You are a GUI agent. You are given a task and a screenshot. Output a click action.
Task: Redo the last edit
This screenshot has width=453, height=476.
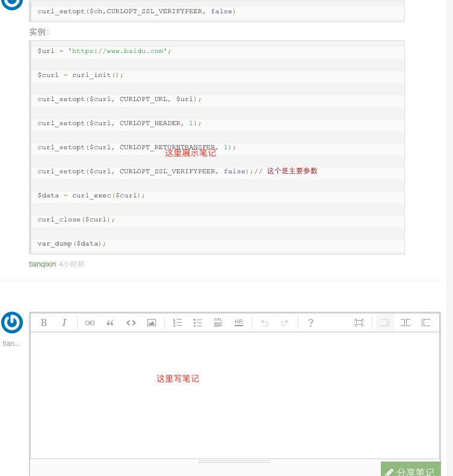285,323
